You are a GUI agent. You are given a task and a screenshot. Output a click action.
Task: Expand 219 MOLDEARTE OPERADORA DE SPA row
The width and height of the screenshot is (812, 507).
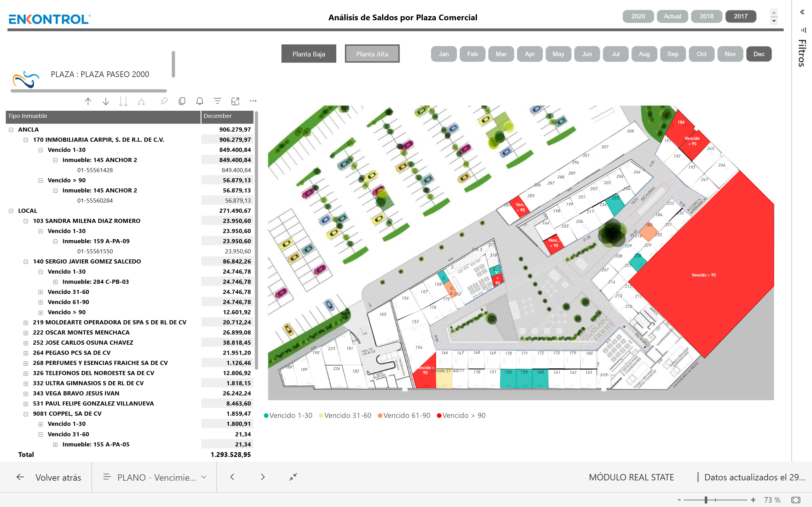coord(26,322)
